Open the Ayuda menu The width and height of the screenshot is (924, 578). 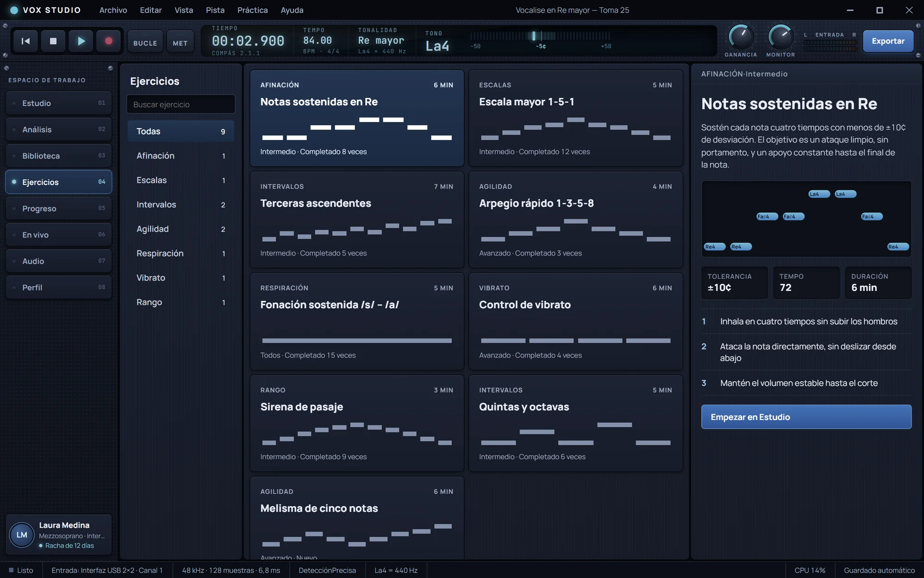(292, 10)
